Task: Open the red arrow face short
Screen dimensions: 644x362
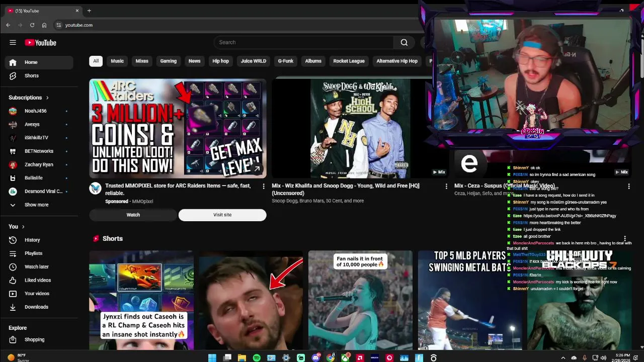Action: coord(251,300)
